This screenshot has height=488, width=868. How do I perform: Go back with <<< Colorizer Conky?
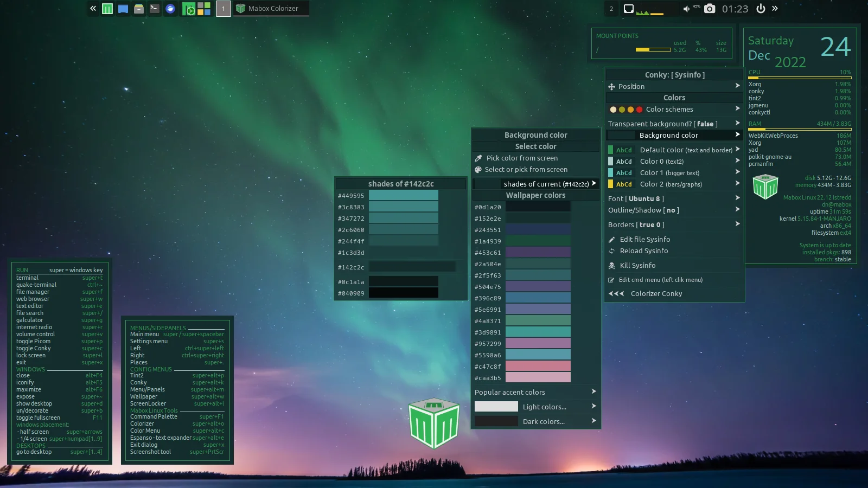tap(674, 294)
